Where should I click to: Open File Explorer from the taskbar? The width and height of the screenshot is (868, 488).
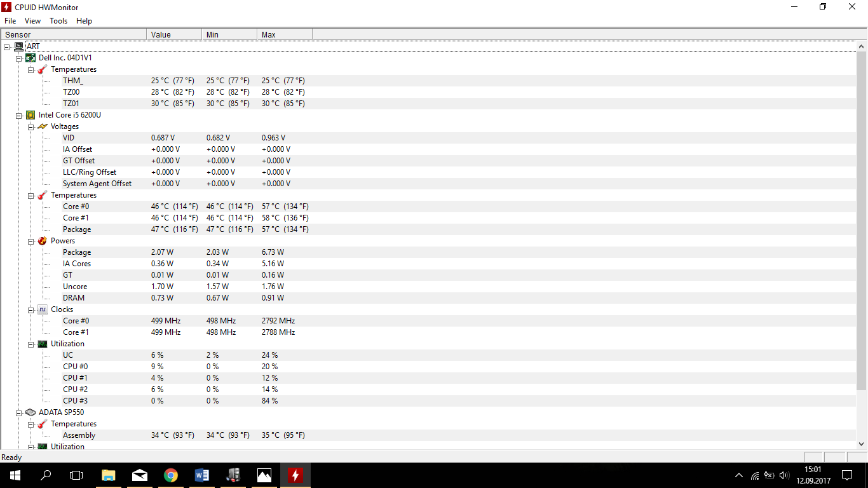pos(109,475)
